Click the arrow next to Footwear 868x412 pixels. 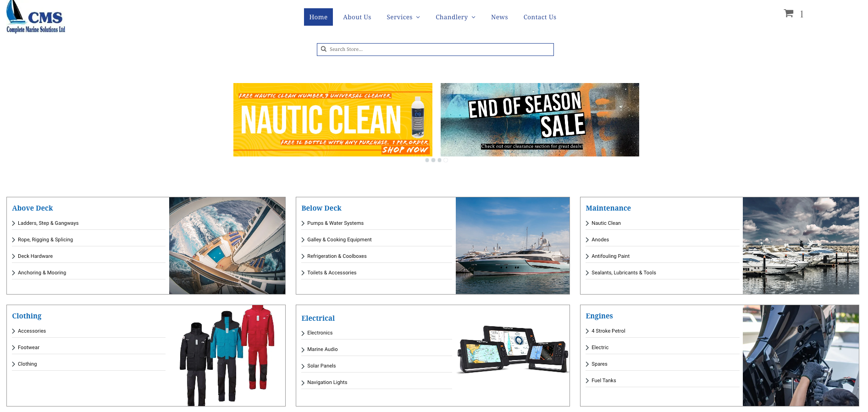[x=14, y=348]
